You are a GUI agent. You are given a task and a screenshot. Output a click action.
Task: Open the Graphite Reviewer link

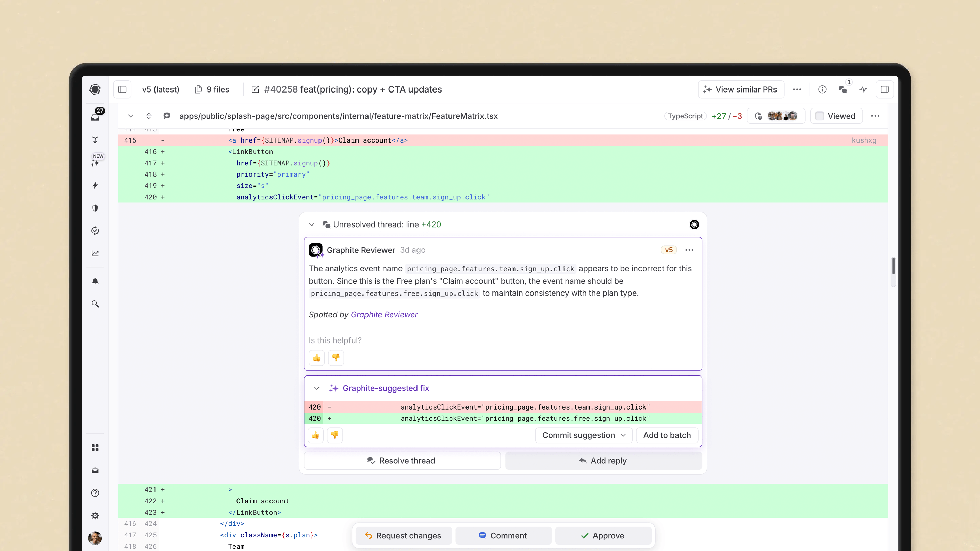click(384, 315)
